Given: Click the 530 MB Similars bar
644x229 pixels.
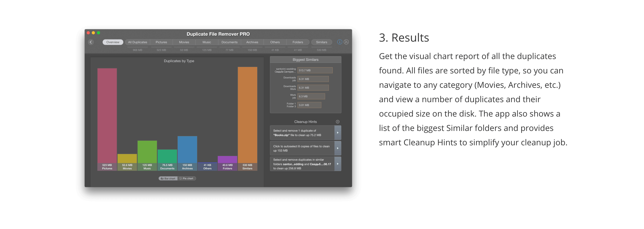Looking at the screenshot, I should point(247,119).
